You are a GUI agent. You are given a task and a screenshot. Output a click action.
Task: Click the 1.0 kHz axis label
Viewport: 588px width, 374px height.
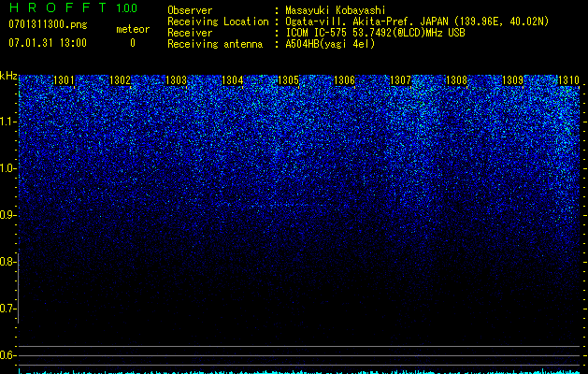coord(7,168)
